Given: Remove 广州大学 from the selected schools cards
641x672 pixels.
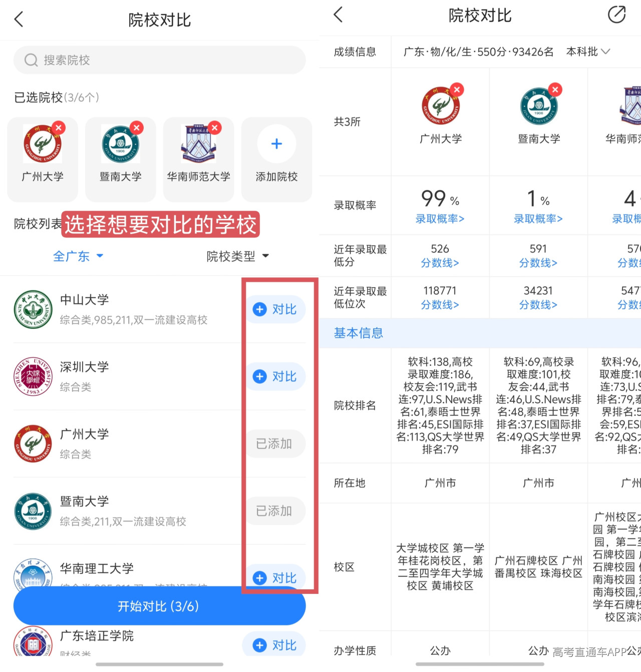Looking at the screenshot, I should click(x=59, y=128).
